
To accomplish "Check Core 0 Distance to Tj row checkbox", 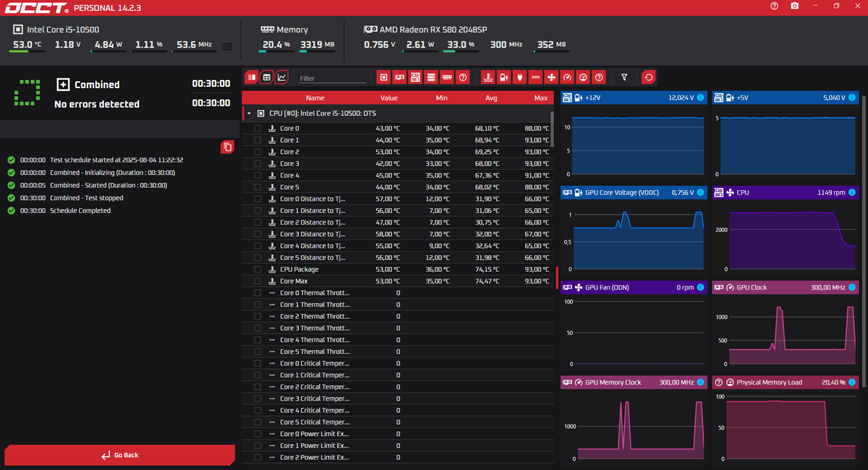I will 258,199.
